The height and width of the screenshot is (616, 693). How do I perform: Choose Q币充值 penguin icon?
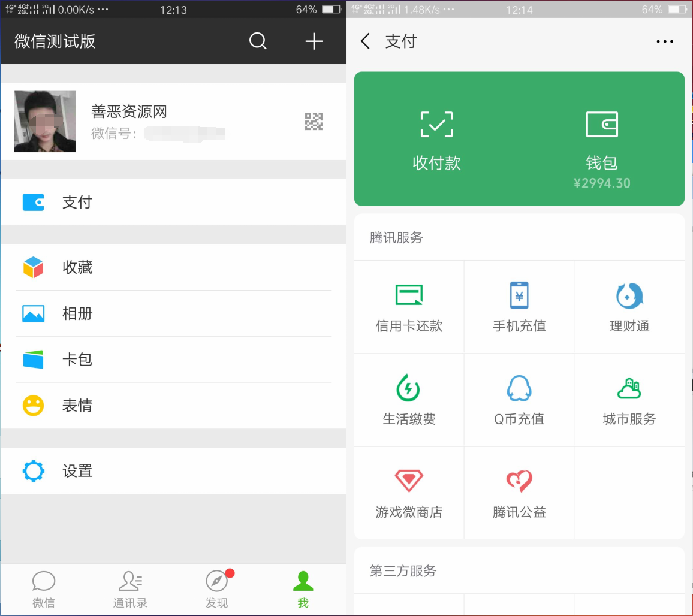tap(519, 388)
